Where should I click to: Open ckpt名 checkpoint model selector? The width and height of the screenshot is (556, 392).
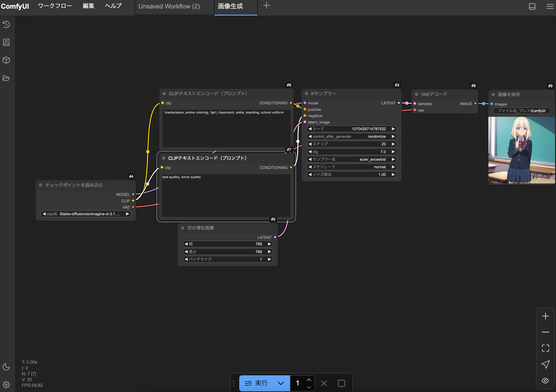pos(86,214)
